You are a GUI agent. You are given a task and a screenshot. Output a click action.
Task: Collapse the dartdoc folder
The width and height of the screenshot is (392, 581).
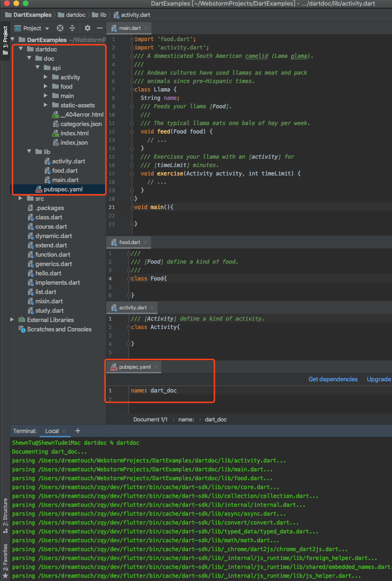coord(21,49)
